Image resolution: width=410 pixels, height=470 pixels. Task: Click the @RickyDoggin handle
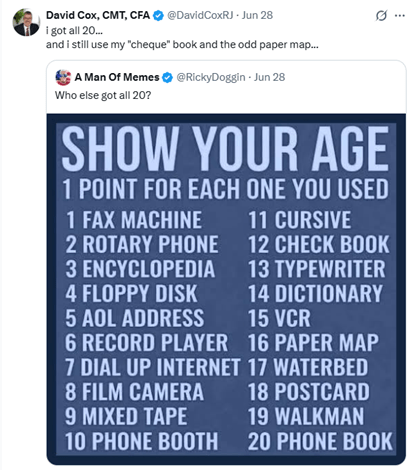click(x=211, y=77)
